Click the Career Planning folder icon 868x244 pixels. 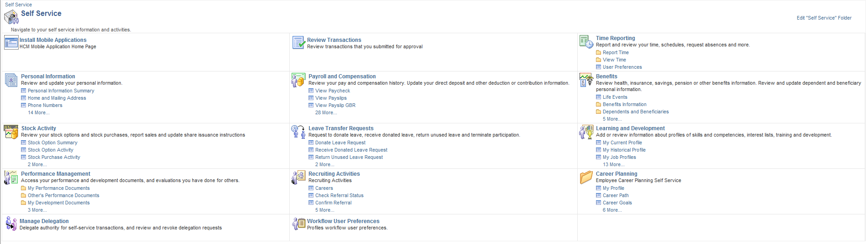[x=586, y=178]
